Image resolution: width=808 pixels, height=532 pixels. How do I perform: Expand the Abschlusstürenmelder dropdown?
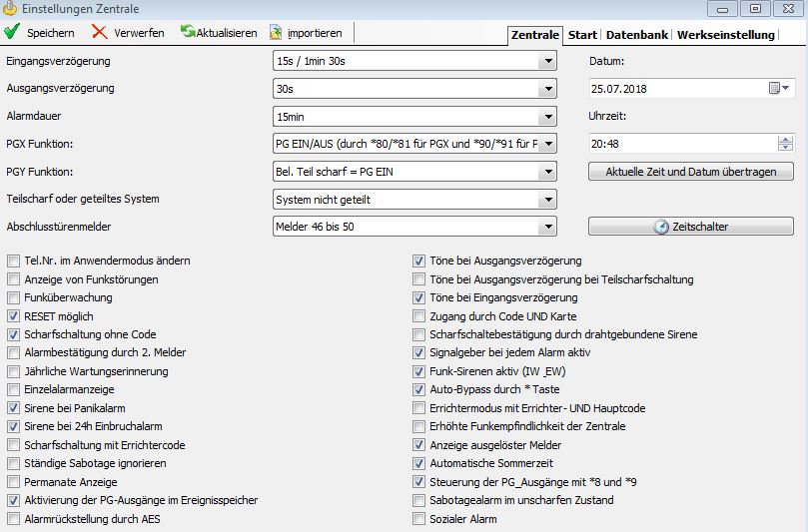coord(546,227)
